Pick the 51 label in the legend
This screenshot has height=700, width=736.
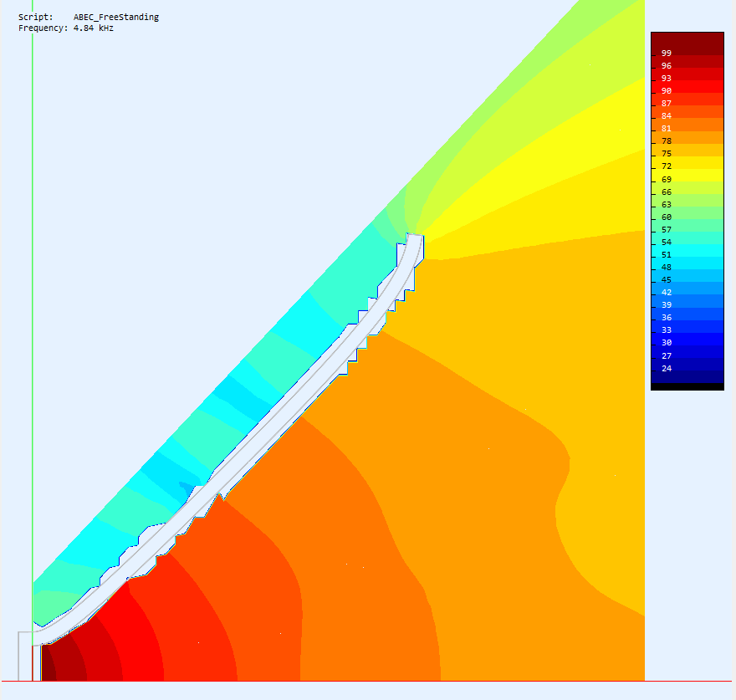point(666,255)
